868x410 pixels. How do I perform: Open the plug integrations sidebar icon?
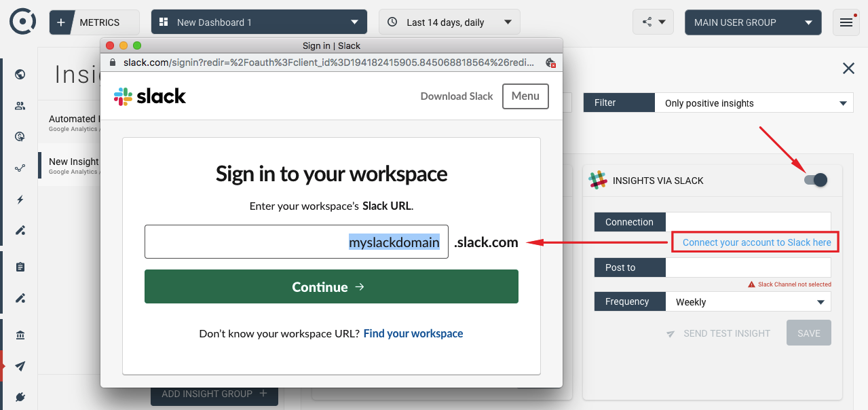pyautogui.click(x=20, y=397)
